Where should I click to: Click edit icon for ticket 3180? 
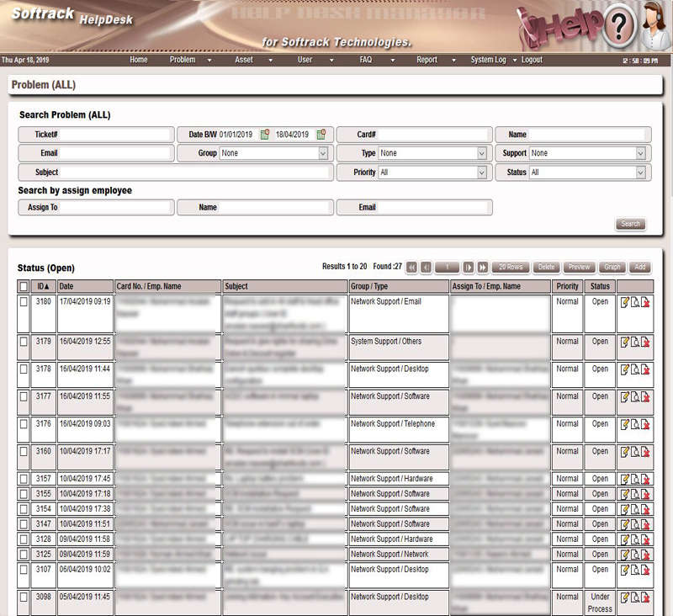[624, 302]
